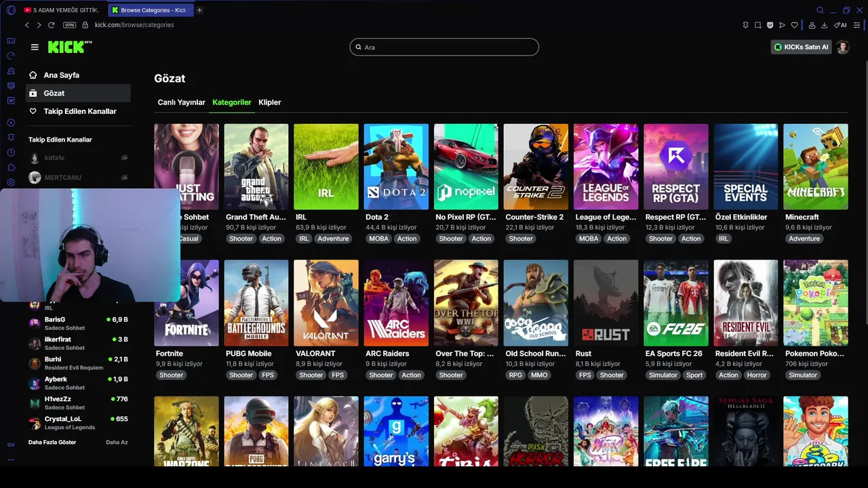
Task: Click the Opera GX menu logo
Action: (11, 10)
